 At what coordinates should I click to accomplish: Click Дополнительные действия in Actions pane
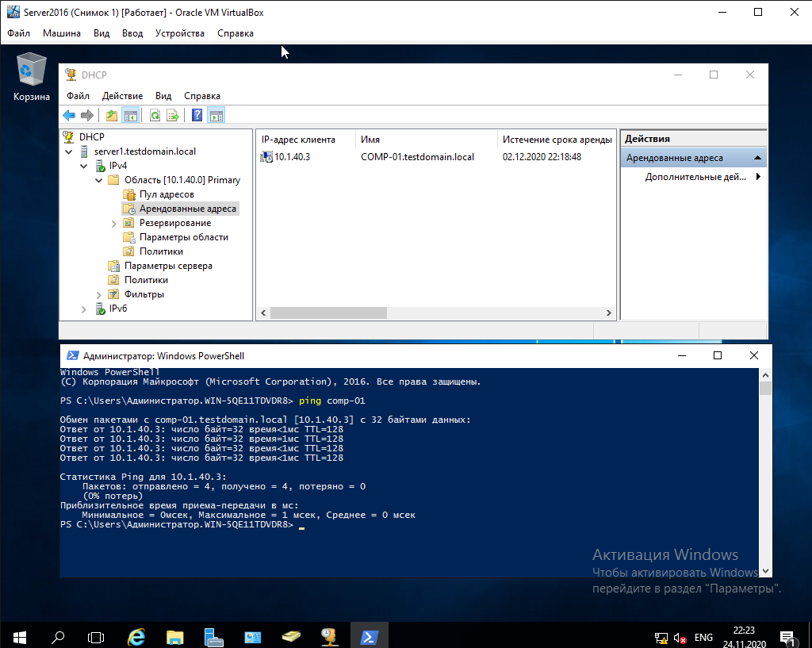(x=695, y=177)
